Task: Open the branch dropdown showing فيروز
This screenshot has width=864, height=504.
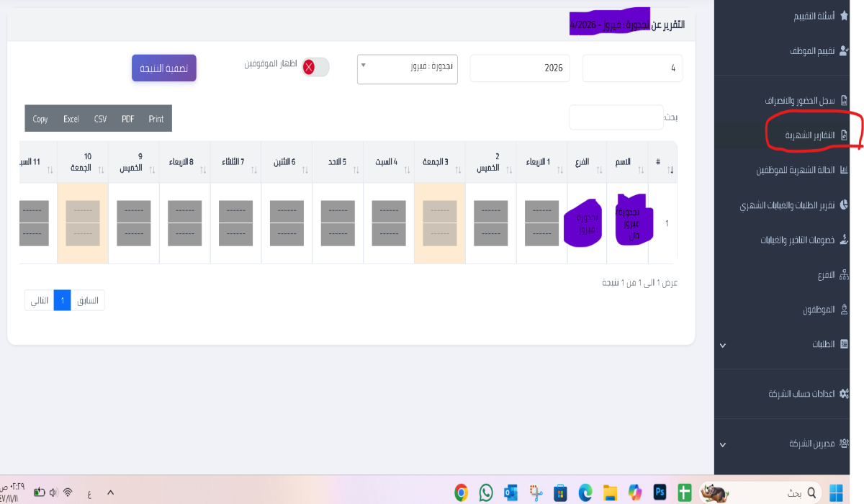Action: tap(408, 69)
